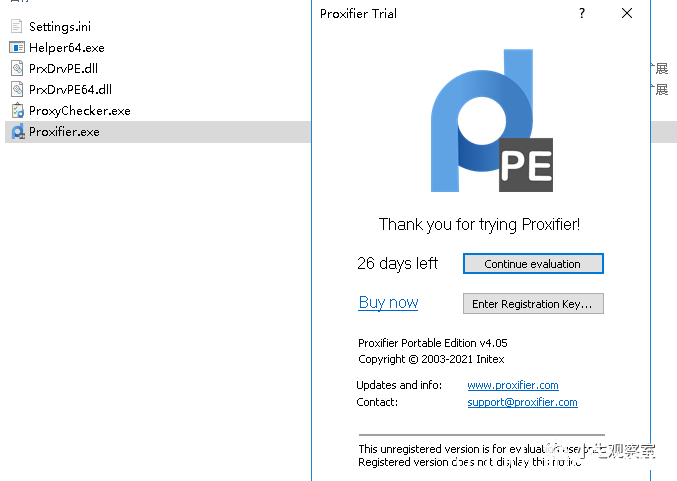Image resolution: width=677 pixels, height=481 pixels.
Task: Open the Enter Registration Key dialog
Action: (x=533, y=304)
